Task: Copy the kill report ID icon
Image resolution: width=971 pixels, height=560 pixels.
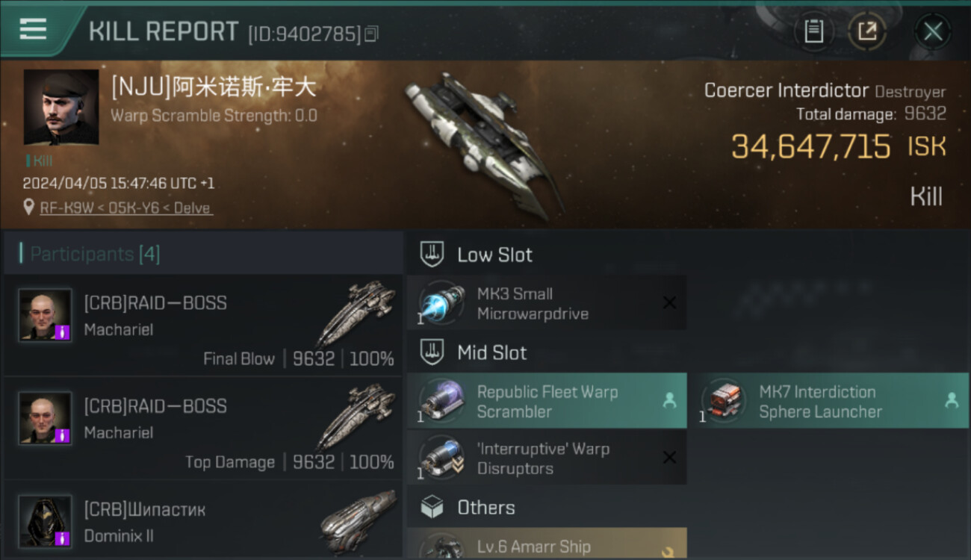Action: (371, 34)
